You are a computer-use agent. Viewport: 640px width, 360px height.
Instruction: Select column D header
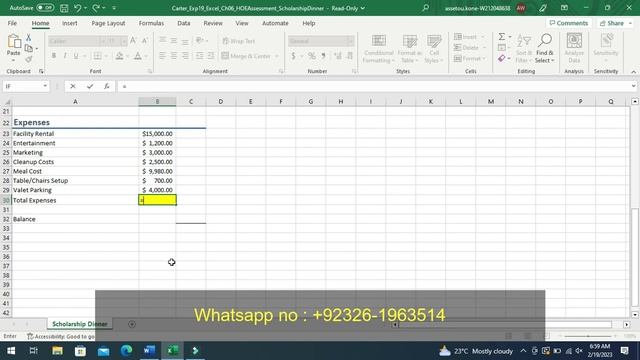(x=220, y=102)
